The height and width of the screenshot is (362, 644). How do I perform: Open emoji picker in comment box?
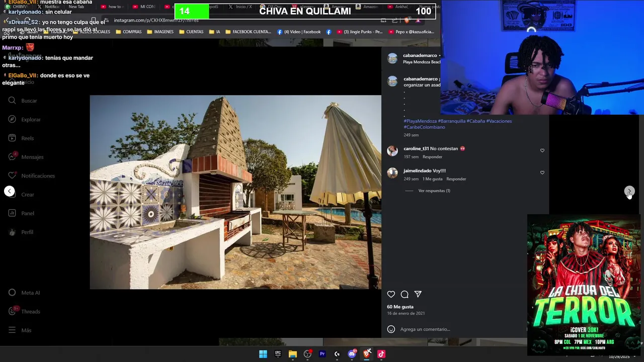391,329
